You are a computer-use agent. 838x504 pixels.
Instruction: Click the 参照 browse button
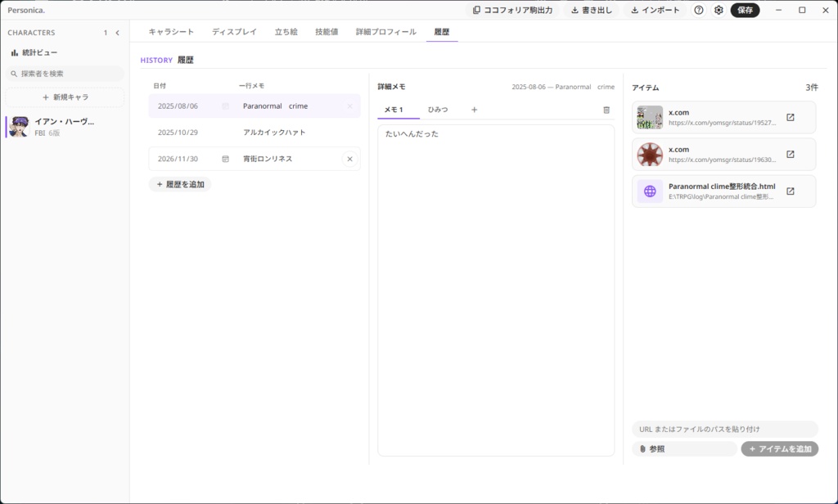tap(685, 449)
